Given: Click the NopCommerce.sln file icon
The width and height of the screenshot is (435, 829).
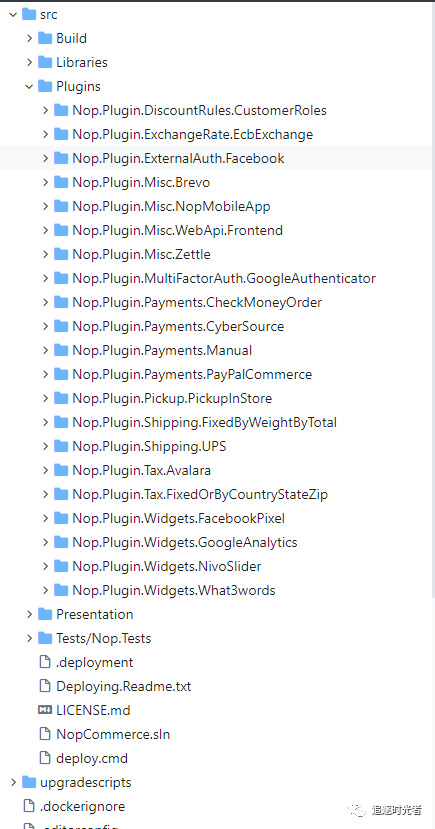Looking at the screenshot, I should pos(45,734).
